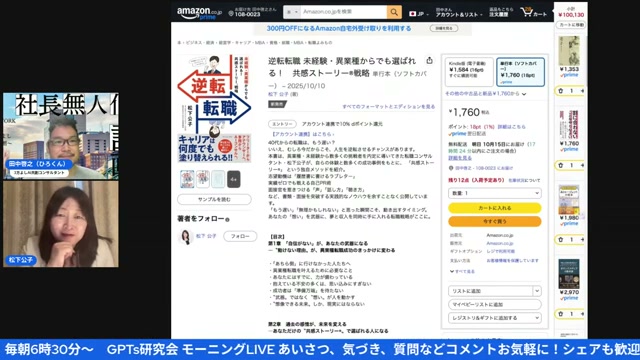Open author link 松下 公子 beside avatar

[206, 236]
